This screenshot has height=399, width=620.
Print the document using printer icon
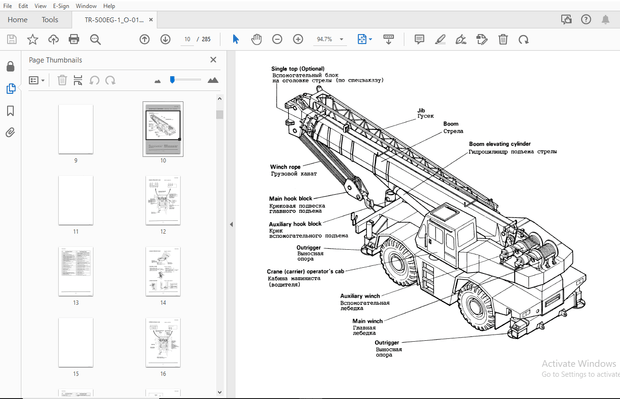pyautogui.click(x=74, y=39)
